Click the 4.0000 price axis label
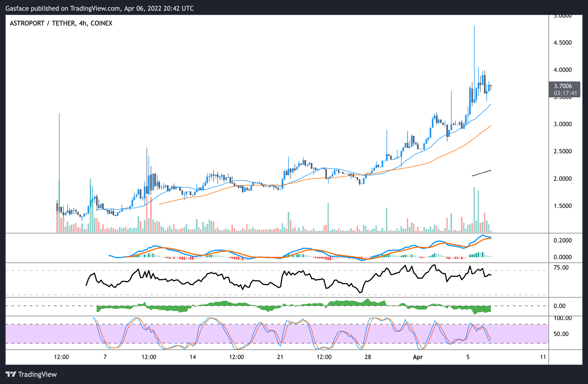588x384 pixels. [562, 70]
